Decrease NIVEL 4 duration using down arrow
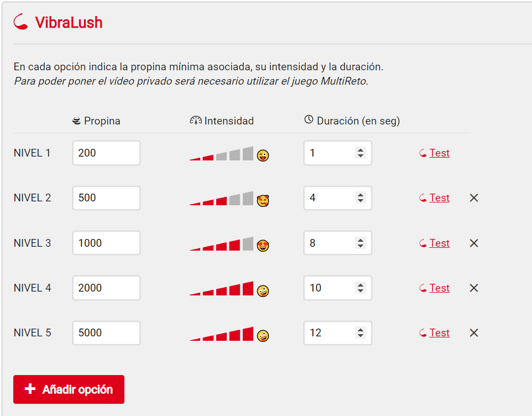 tap(361, 291)
